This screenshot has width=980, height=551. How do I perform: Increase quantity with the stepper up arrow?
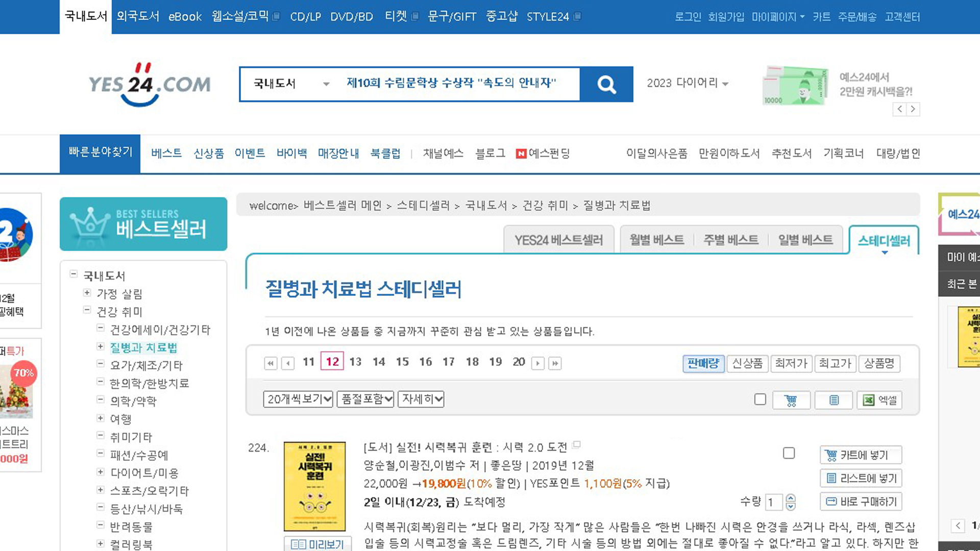click(791, 497)
